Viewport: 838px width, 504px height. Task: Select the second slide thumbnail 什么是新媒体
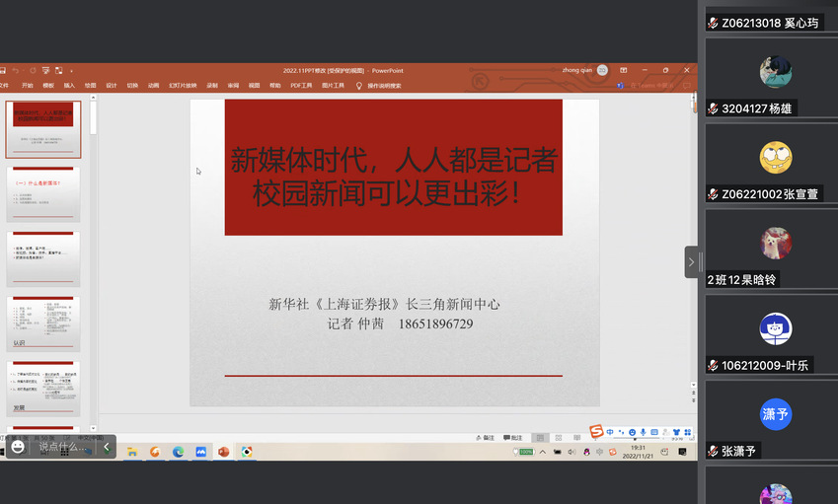pyautogui.click(x=43, y=193)
